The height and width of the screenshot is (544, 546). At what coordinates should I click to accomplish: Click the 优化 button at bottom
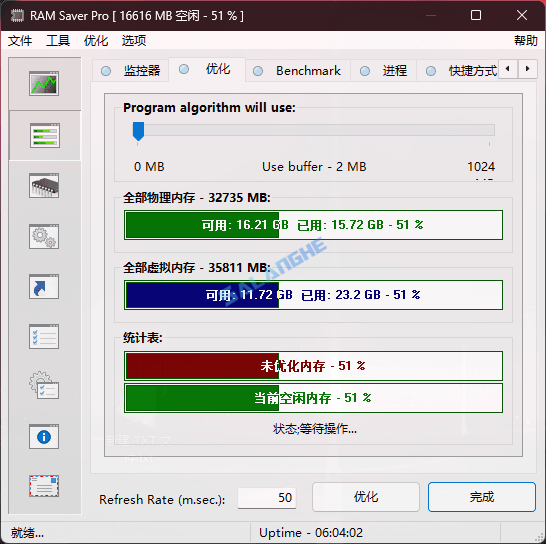[366, 497]
